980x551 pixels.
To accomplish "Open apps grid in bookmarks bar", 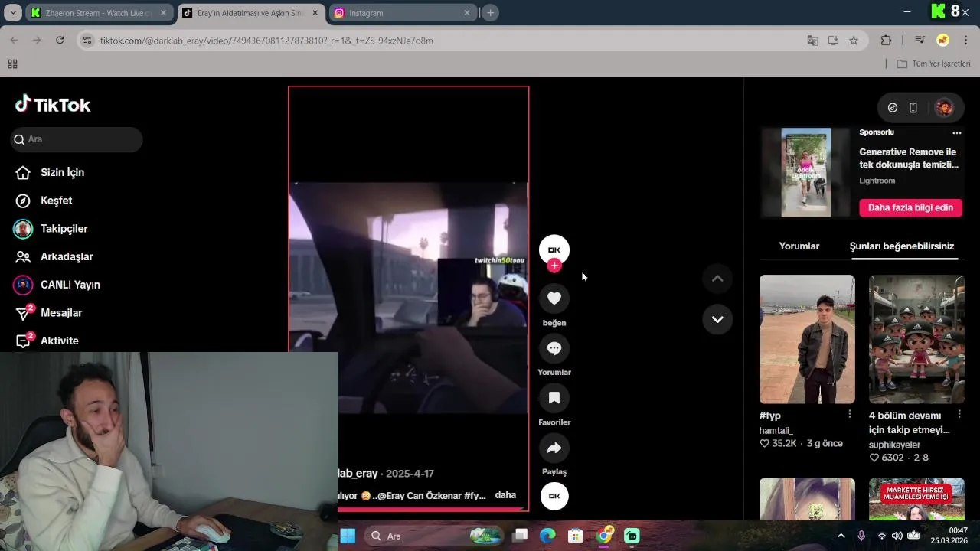I will pos(12,64).
